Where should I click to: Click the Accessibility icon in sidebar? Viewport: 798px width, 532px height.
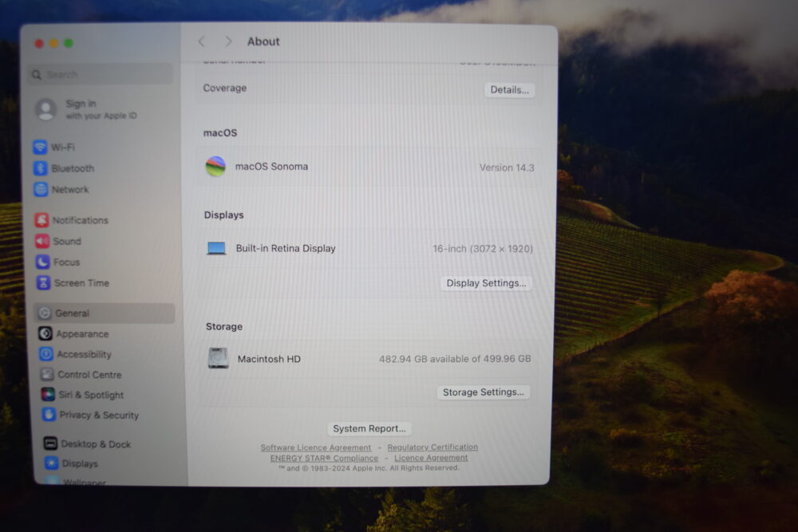[46, 354]
